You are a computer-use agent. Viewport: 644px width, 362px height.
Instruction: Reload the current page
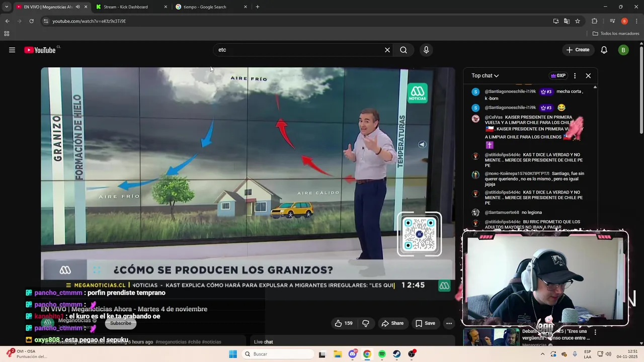click(31, 21)
